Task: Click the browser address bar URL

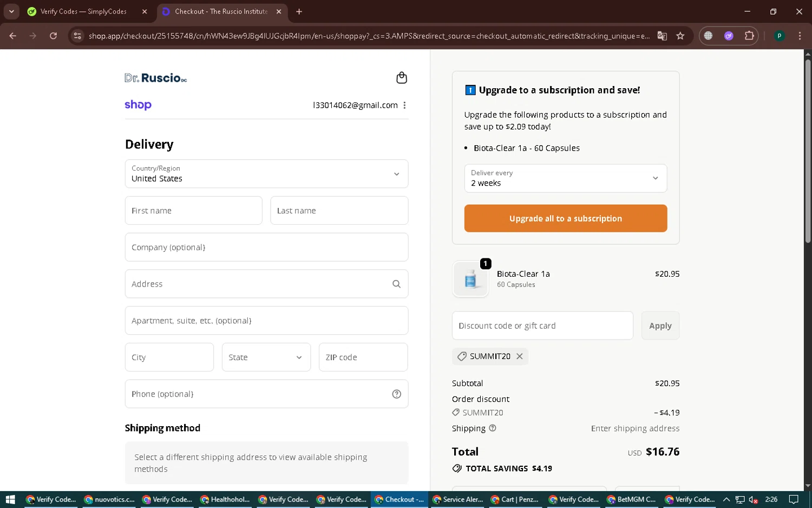Action: click(369, 36)
